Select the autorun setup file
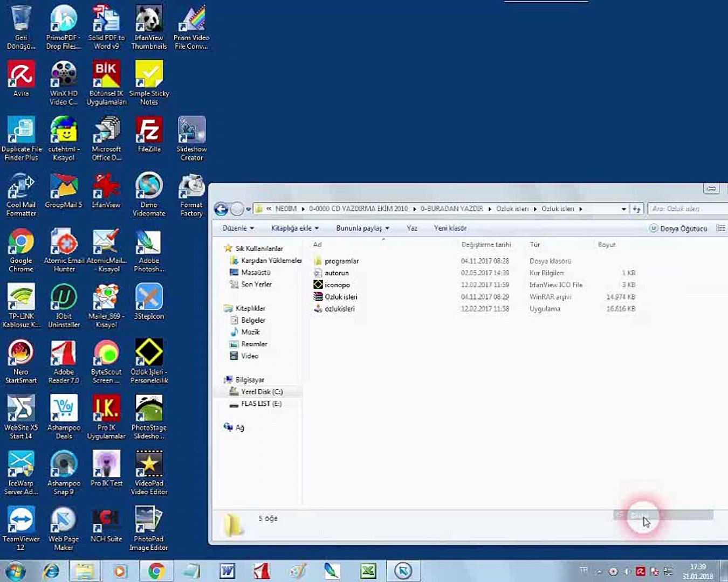The width and height of the screenshot is (728, 582). 336,273
